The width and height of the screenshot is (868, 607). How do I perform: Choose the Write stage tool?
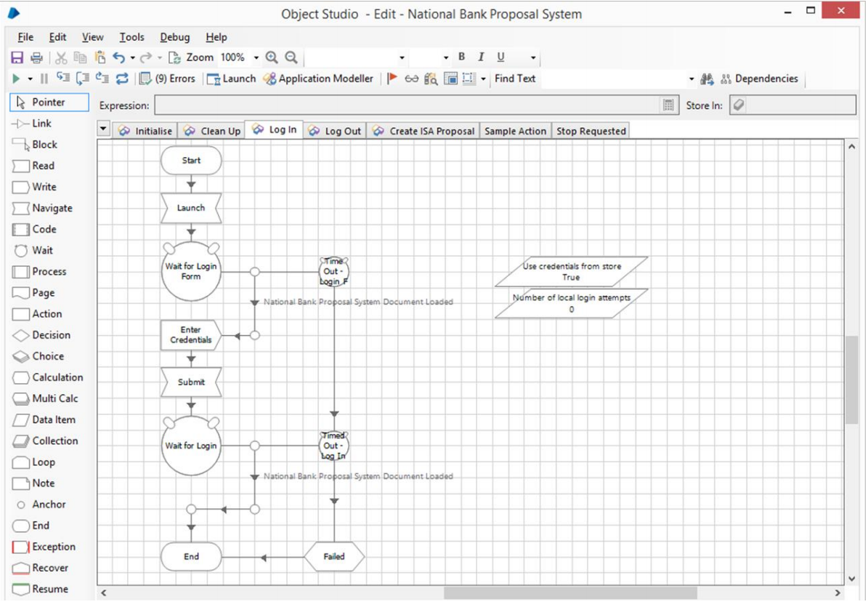(34, 188)
